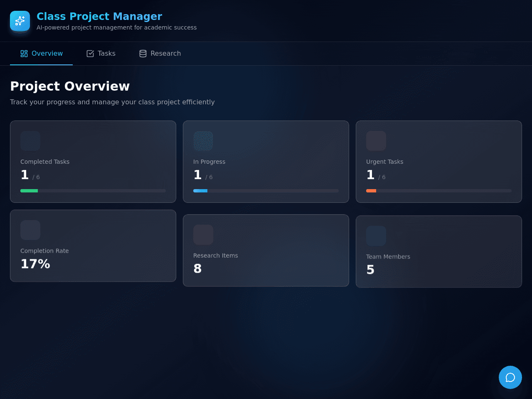Click the sparkle app logo icon
Screen dimensions: 532x399
pyautogui.click(x=20, y=21)
